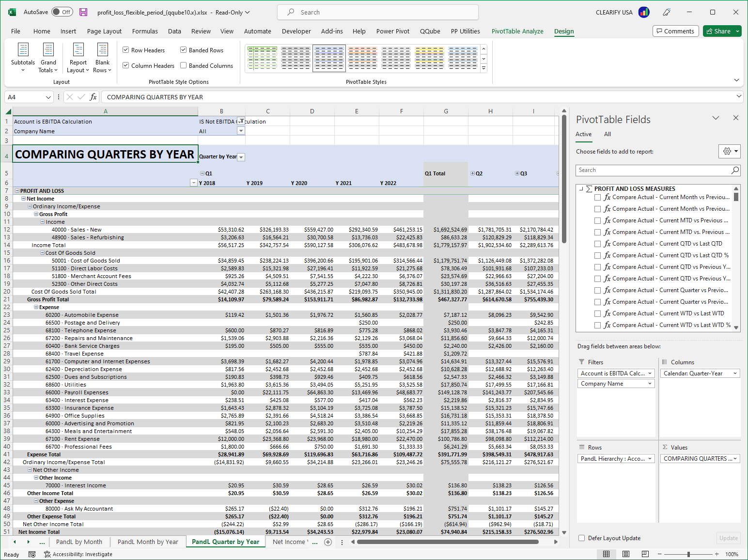Screen dimensions: 748x560
Task: Turn on the AutoSave toggle
Action: click(62, 12)
